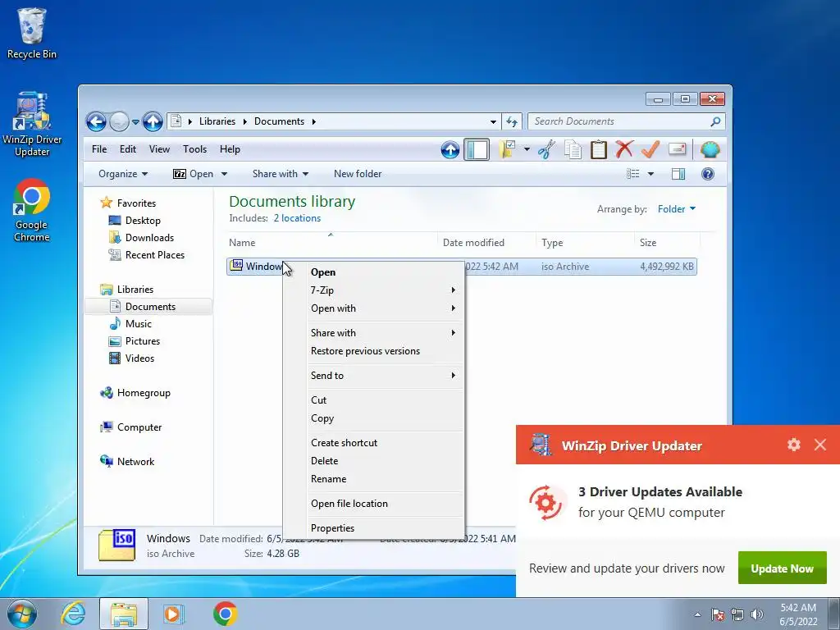Copy selection using the pages icon
This screenshot has height=630, width=840.
pyautogui.click(x=573, y=149)
